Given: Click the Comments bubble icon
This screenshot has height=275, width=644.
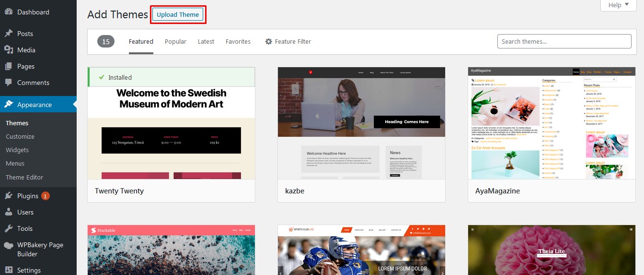Looking at the screenshot, I should click(8, 83).
